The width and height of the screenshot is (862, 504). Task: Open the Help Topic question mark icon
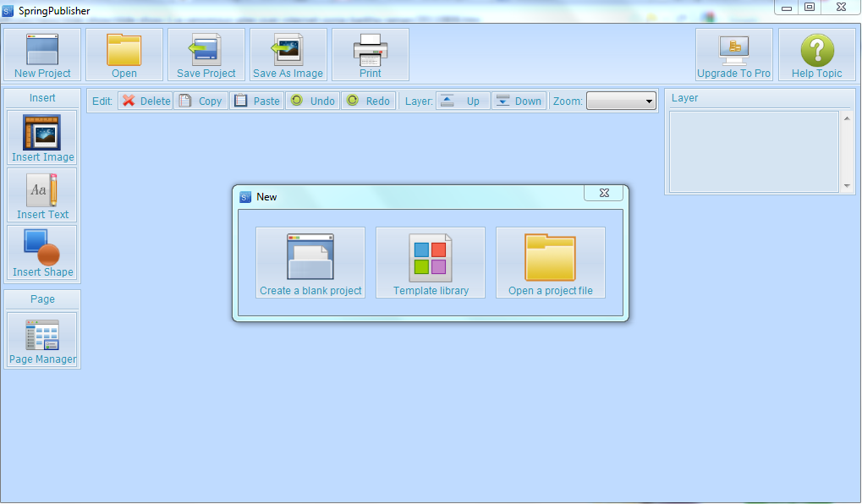coord(817,54)
